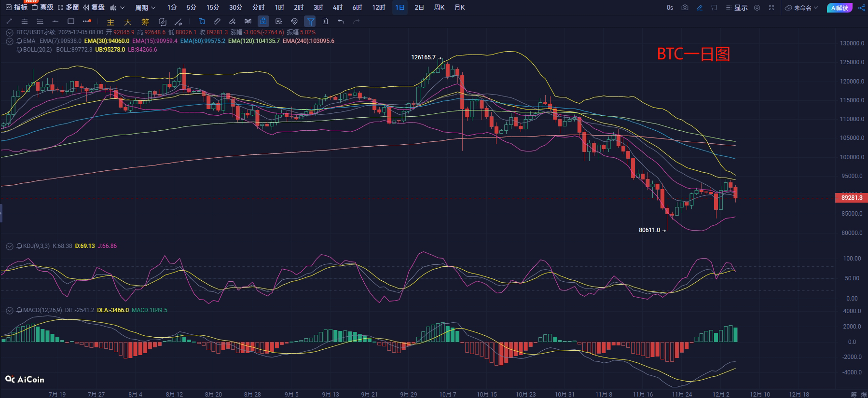The width and height of the screenshot is (868, 398).
Task: Take a chart screenshot with camera icon
Action: tap(685, 8)
